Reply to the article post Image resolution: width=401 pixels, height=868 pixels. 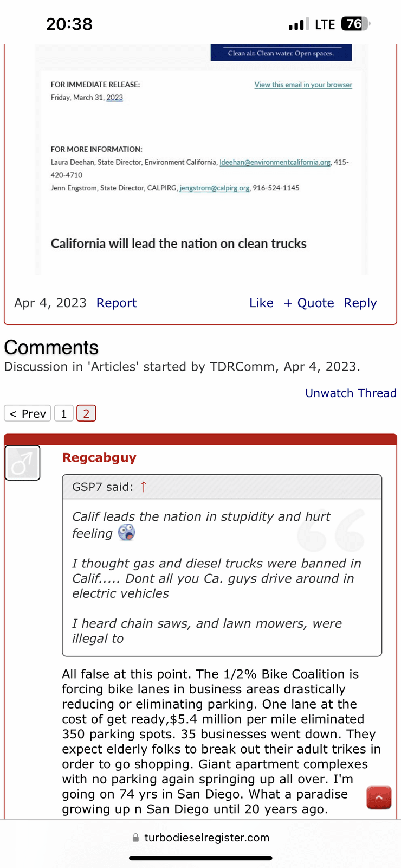(360, 303)
